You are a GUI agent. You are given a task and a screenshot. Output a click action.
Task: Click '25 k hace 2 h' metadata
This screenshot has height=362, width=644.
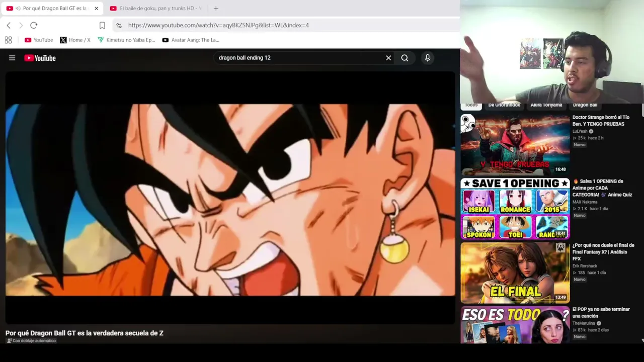[588, 138]
